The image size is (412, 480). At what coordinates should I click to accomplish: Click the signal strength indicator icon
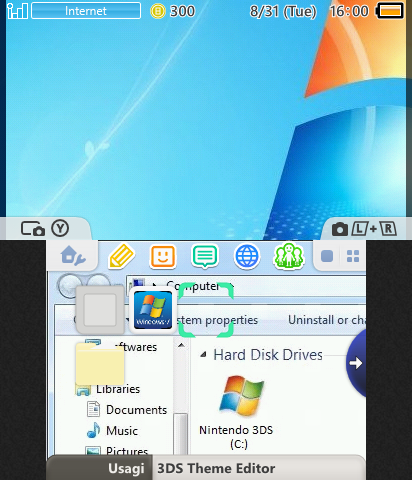[x=17, y=11]
